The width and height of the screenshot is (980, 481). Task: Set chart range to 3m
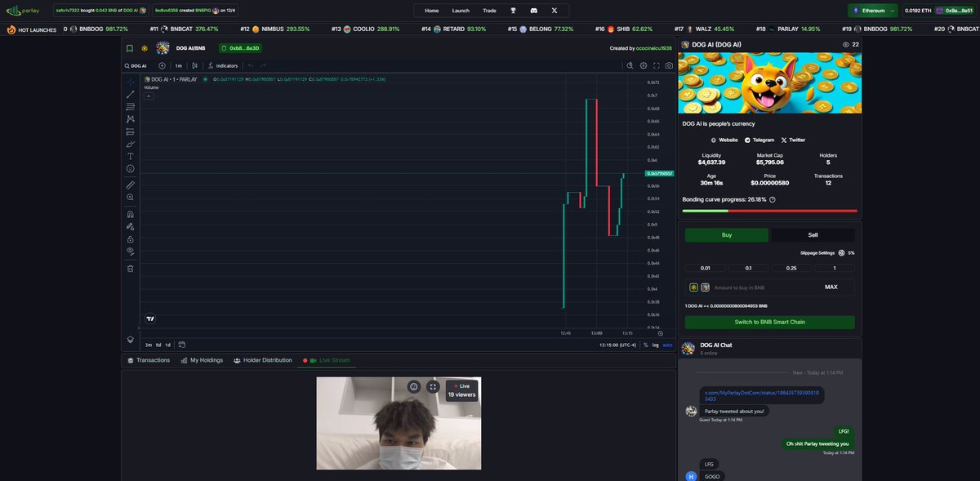pos(149,345)
